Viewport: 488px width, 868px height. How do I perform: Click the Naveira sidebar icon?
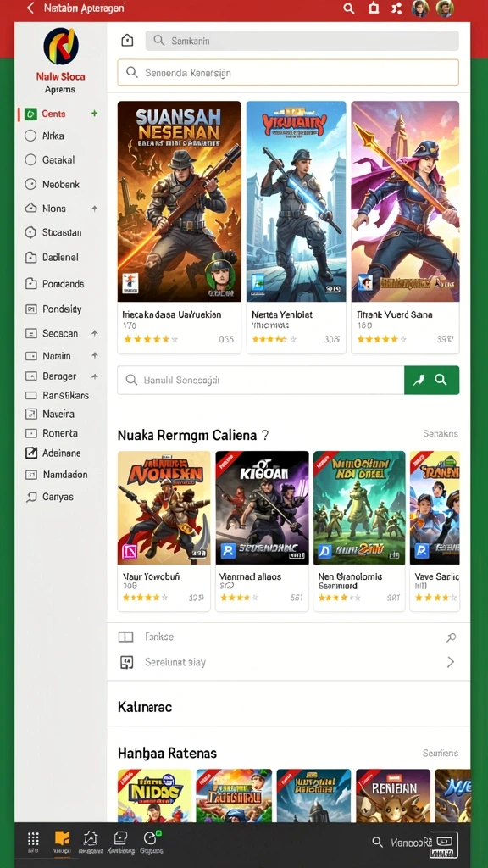(31, 414)
